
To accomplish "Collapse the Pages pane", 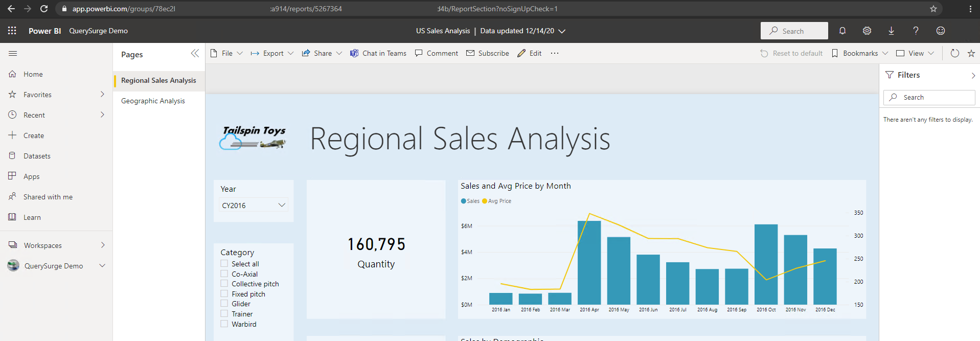I will tap(195, 53).
